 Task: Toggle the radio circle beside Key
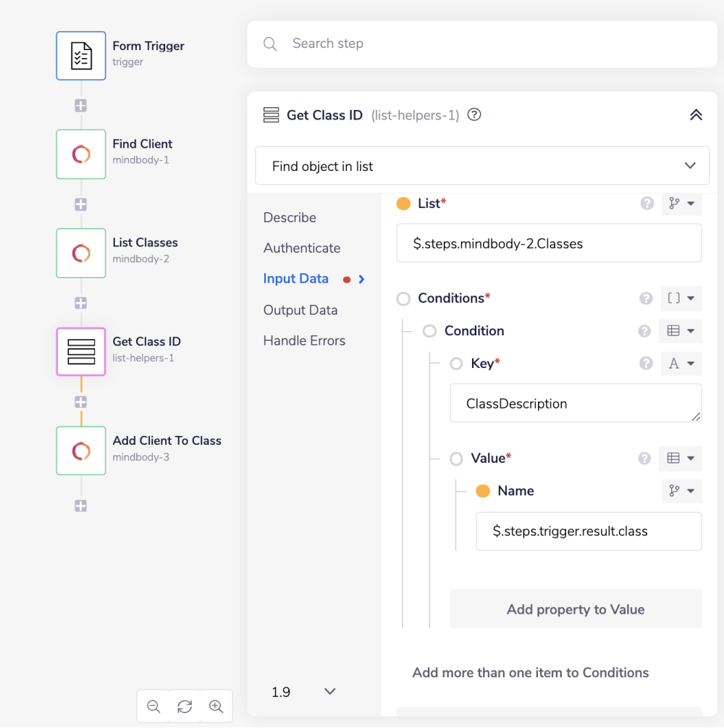click(x=456, y=364)
